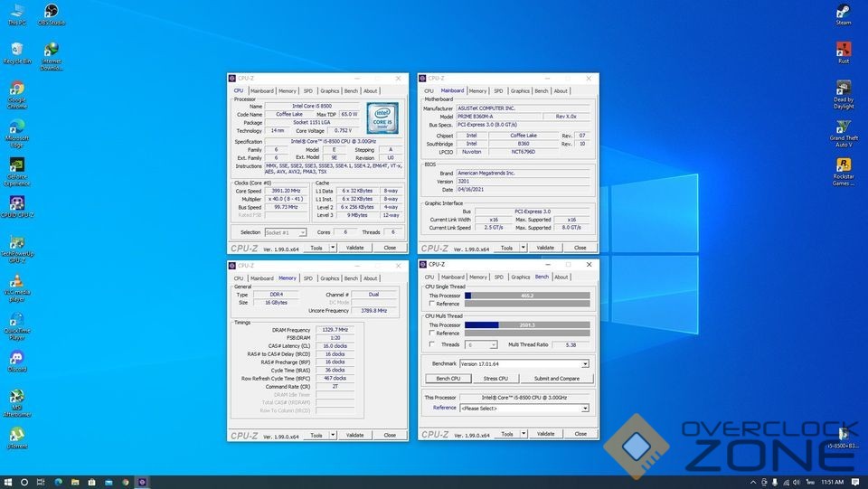Open Task View on the taskbar
868x489 pixels.
click(41, 482)
